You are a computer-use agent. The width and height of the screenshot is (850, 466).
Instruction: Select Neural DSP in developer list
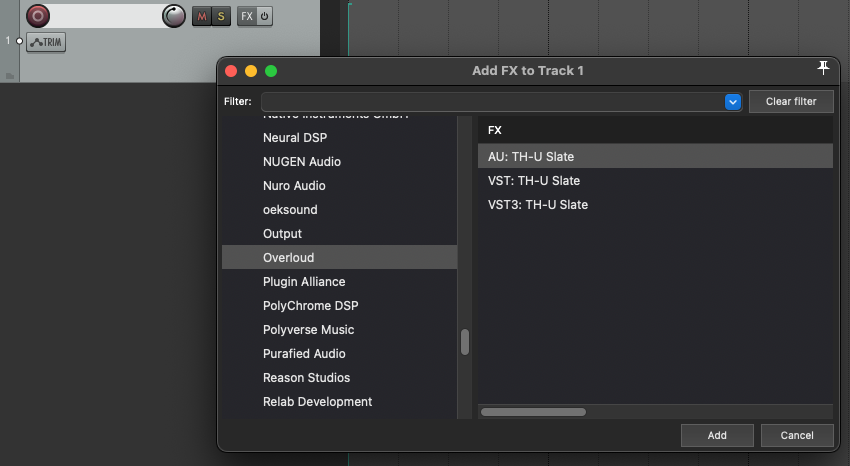[x=339, y=138]
